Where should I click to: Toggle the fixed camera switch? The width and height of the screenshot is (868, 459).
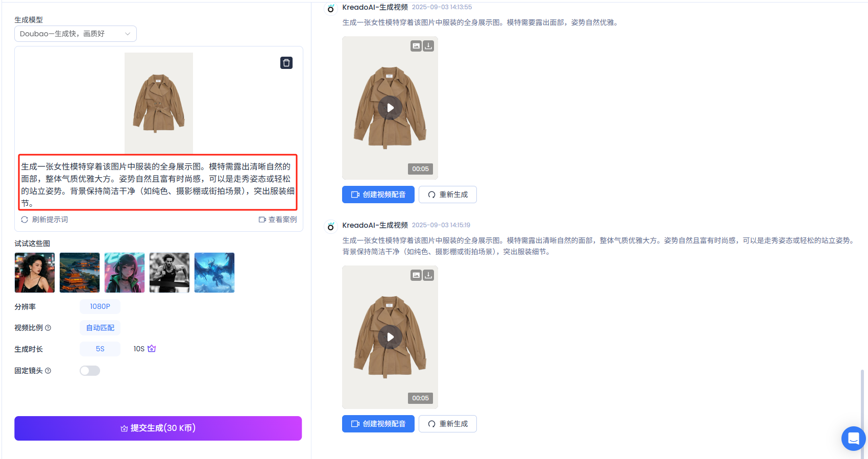point(90,371)
